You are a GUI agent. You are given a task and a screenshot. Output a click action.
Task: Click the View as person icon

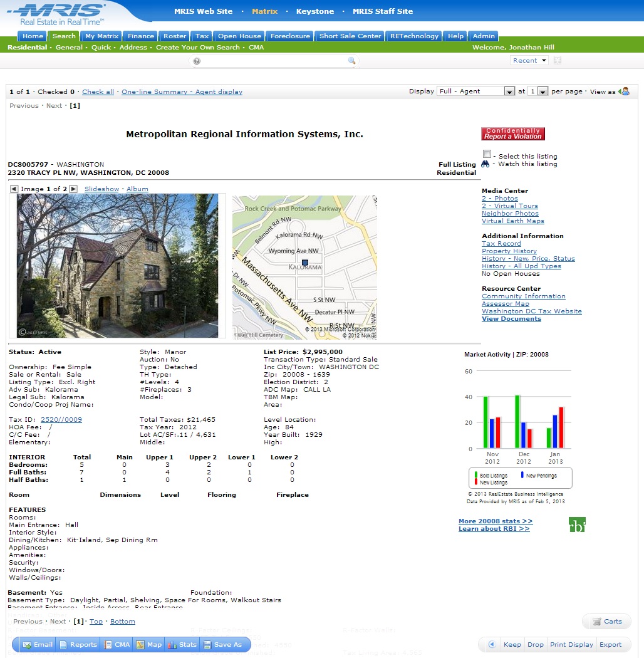[624, 91]
